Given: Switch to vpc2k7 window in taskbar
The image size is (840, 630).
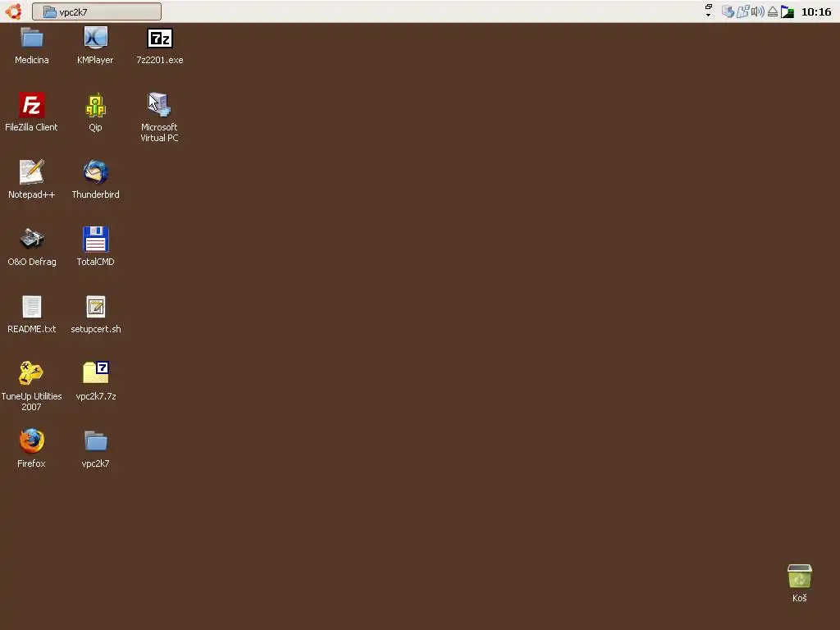Looking at the screenshot, I should coord(97,11).
